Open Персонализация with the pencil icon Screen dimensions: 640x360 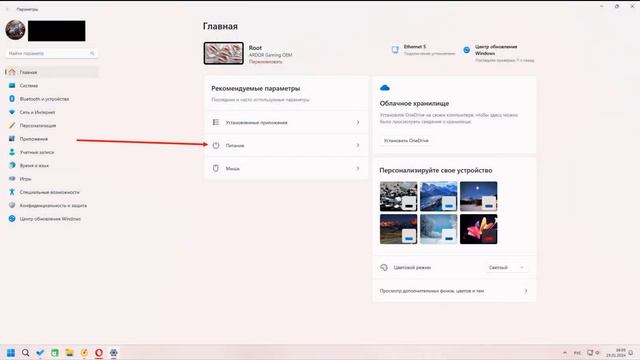click(x=51, y=126)
